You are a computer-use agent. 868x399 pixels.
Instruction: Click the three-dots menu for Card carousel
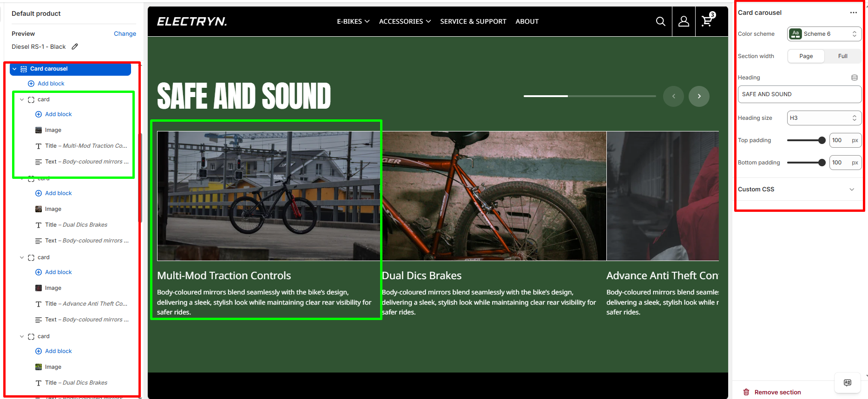click(x=853, y=13)
